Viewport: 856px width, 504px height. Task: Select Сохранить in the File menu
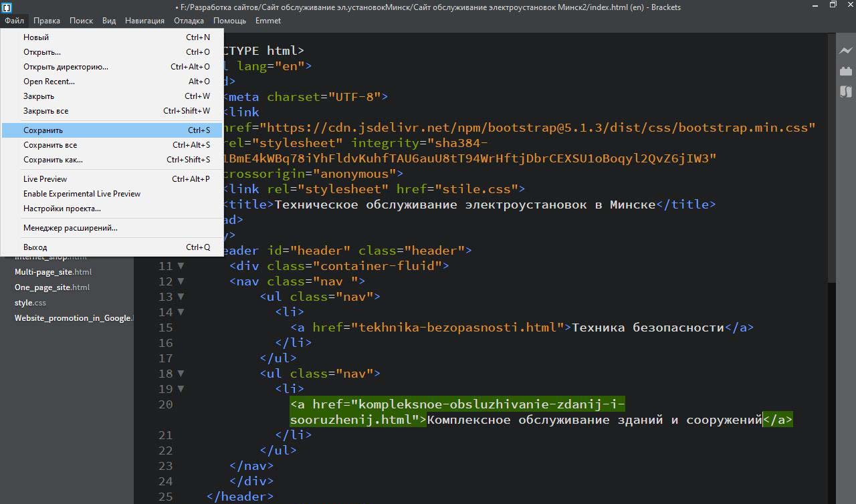[x=43, y=130]
